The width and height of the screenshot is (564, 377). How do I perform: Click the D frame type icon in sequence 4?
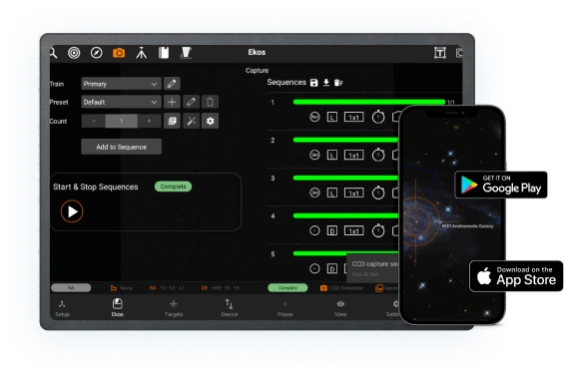(332, 231)
